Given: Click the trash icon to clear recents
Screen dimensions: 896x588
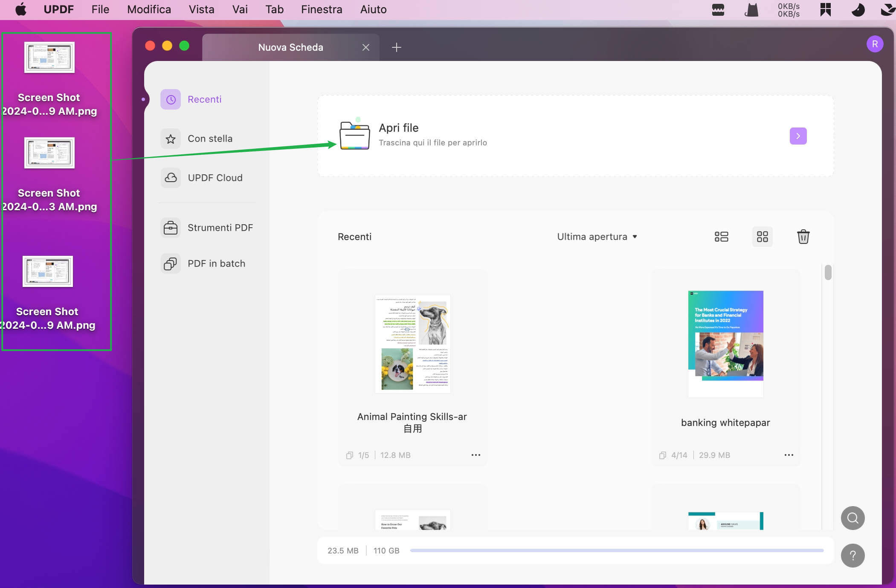Looking at the screenshot, I should click(803, 237).
